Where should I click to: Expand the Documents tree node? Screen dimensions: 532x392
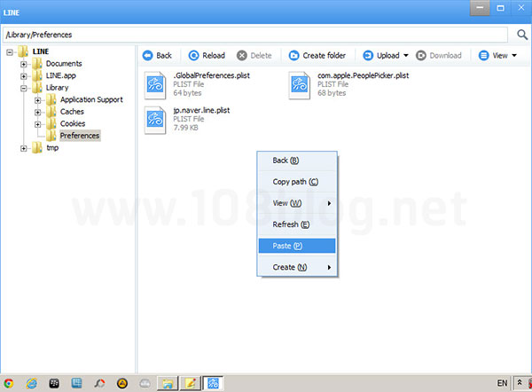[x=23, y=64]
